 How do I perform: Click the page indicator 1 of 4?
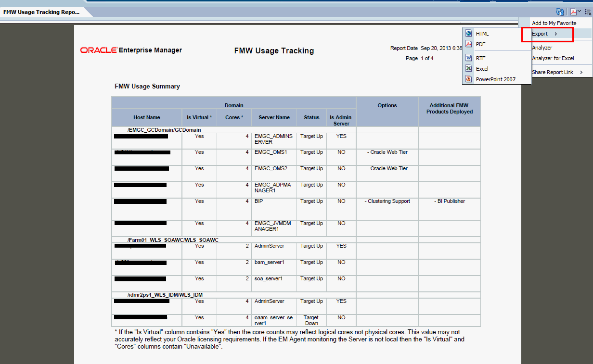[427, 58]
